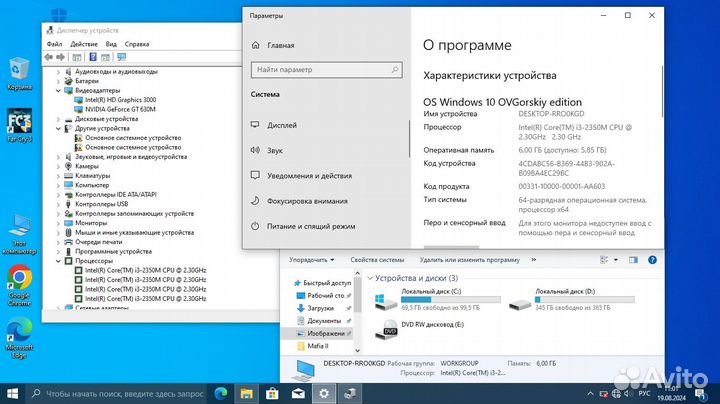720x404 pixels.
Task: Collapse the Devices and drives group in Explorer
Action: tap(370, 278)
